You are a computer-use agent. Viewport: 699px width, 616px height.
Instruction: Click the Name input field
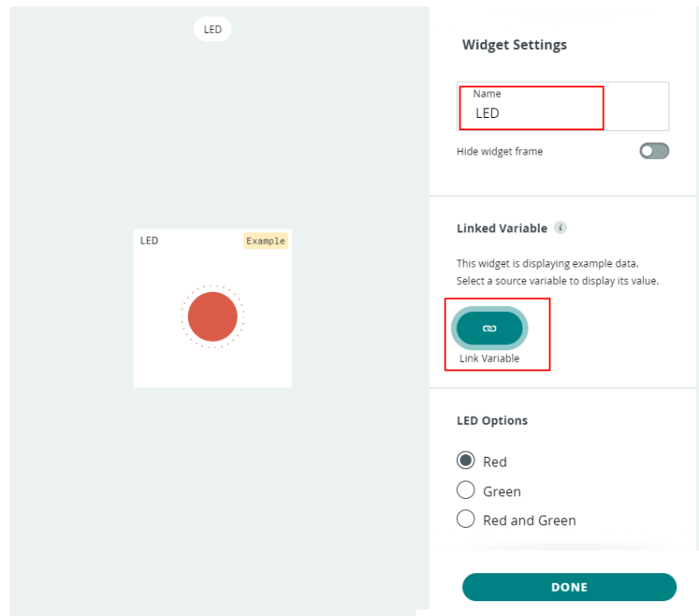click(563, 106)
